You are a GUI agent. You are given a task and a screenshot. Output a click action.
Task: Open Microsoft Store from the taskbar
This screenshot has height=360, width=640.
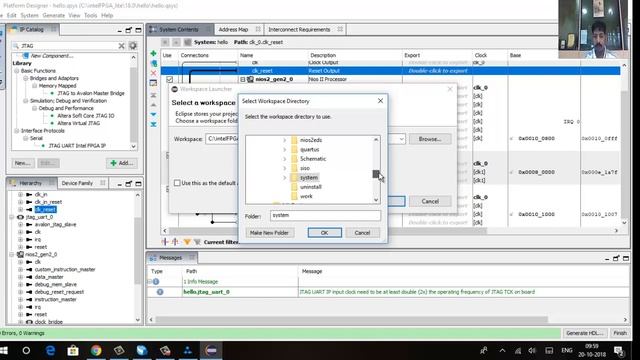pos(73,350)
